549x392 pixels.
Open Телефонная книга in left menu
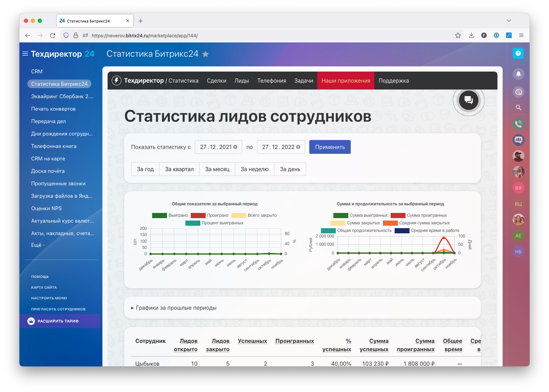pyautogui.click(x=54, y=146)
